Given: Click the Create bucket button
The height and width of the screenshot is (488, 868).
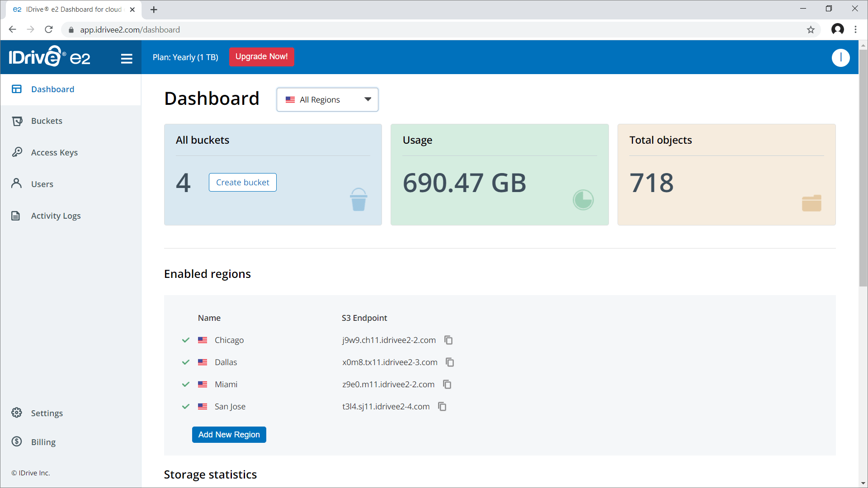Looking at the screenshot, I should (x=242, y=183).
